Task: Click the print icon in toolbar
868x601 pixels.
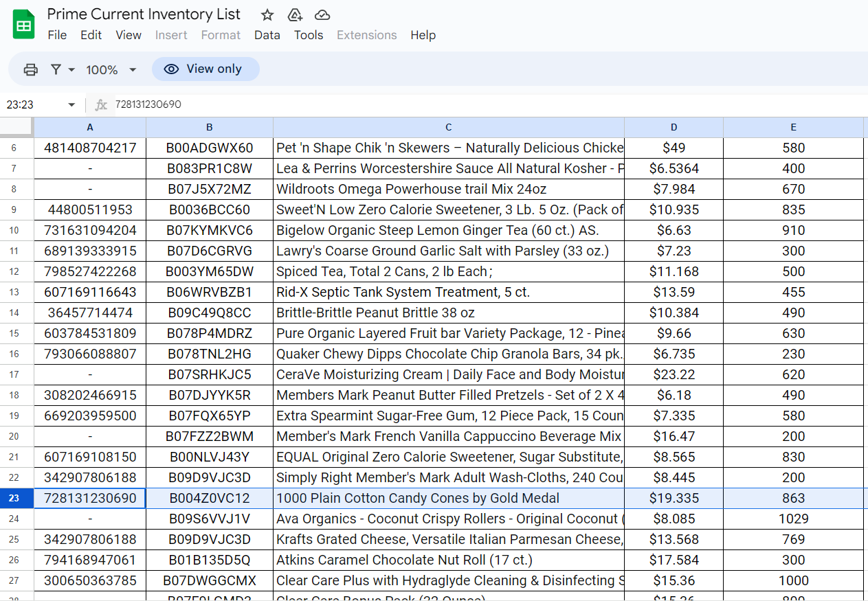Action: click(31, 69)
